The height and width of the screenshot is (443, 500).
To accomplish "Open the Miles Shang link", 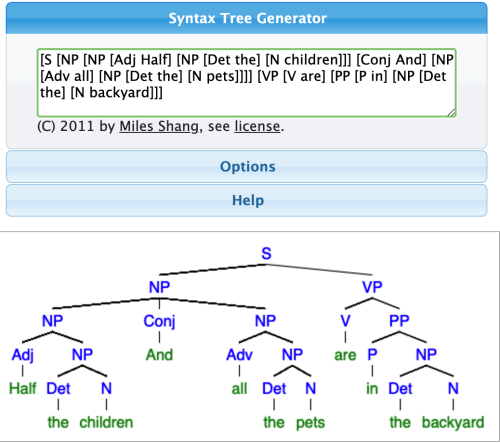I will coord(159,126).
